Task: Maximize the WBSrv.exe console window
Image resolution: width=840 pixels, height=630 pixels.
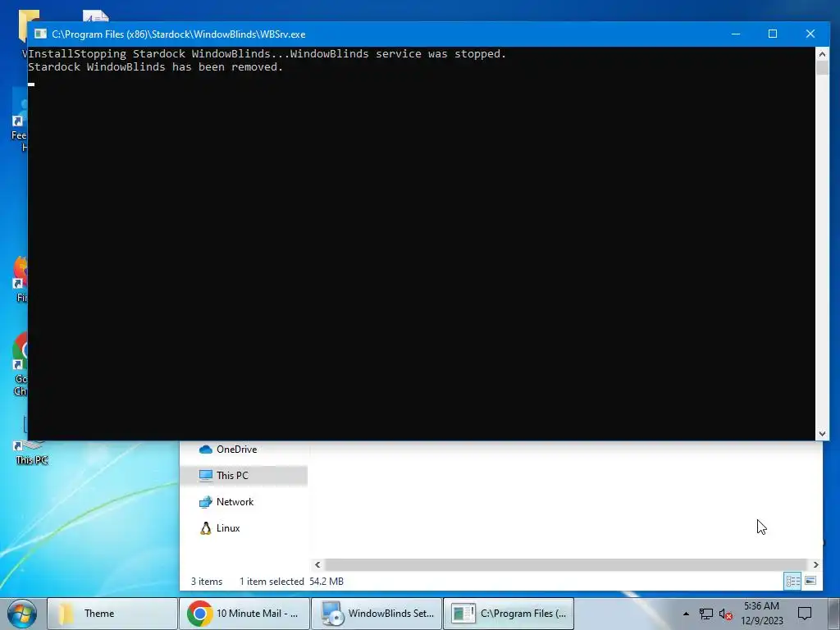Action: coord(773,34)
